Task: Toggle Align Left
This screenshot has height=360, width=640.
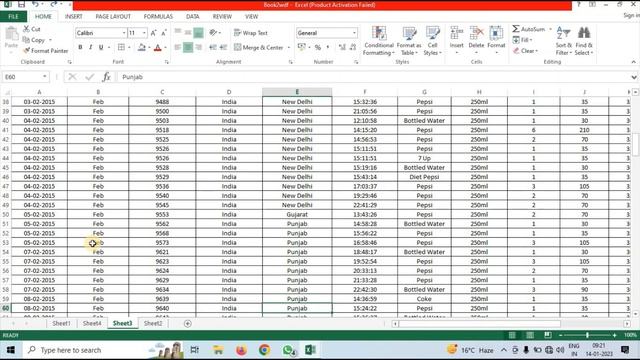Action: (178, 47)
